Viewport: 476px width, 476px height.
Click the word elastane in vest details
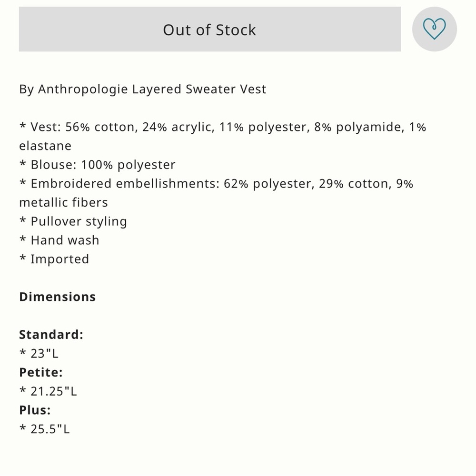point(45,146)
